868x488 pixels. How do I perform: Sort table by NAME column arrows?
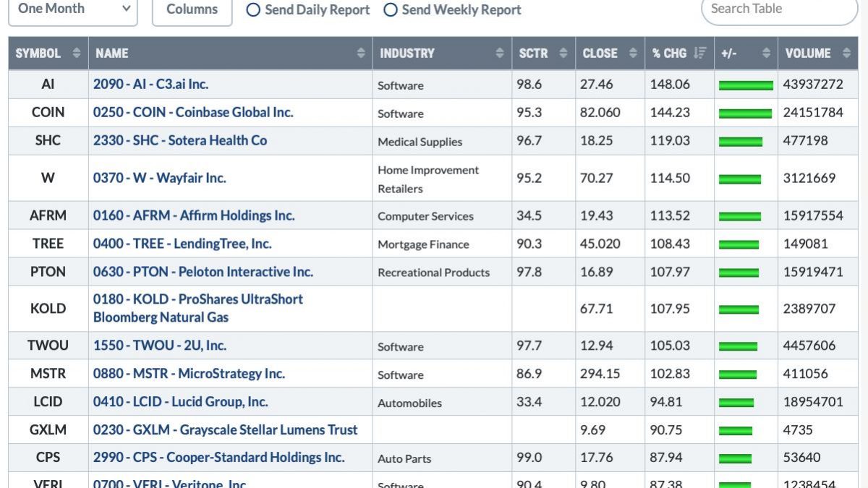pyautogui.click(x=361, y=53)
